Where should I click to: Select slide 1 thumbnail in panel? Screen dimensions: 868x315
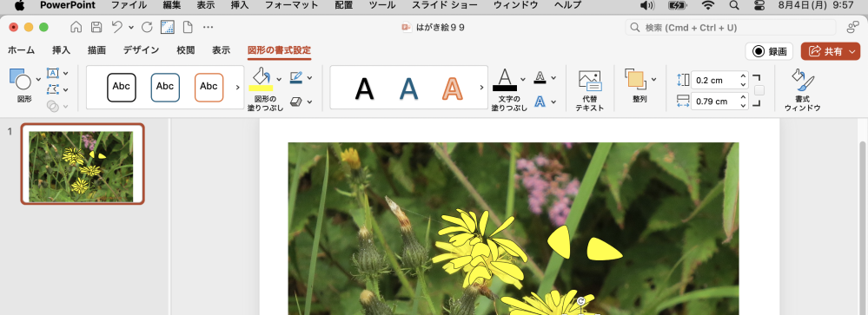83,164
